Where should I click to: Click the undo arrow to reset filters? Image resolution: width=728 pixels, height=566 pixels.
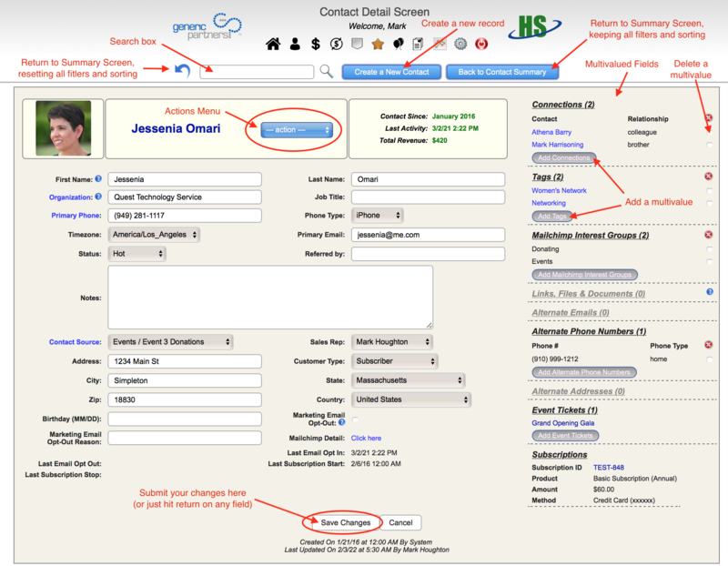(x=183, y=70)
